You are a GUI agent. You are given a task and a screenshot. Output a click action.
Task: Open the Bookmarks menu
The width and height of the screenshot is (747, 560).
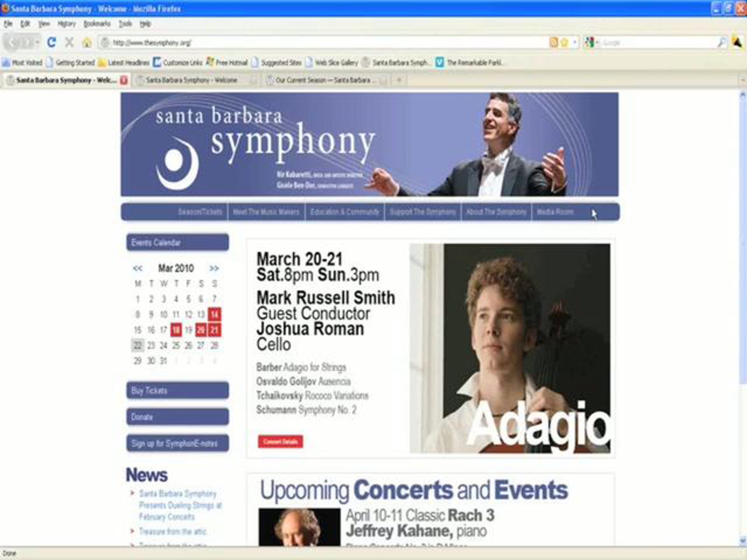(x=97, y=24)
